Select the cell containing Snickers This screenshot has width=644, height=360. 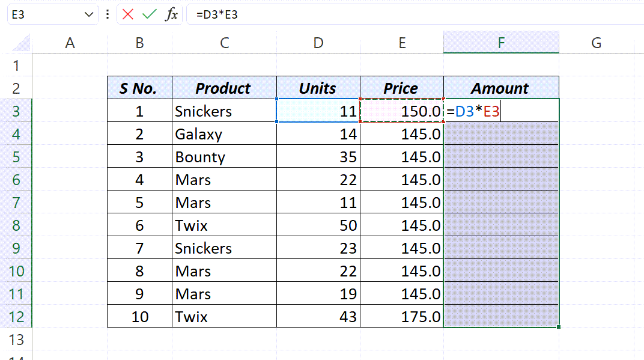pyautogui.click(x=224, y=111)
